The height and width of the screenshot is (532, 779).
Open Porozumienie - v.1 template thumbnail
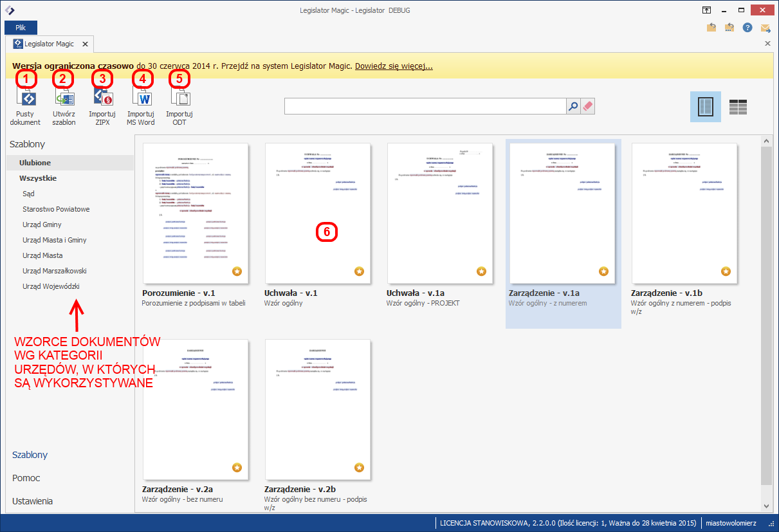pos(196,213)
